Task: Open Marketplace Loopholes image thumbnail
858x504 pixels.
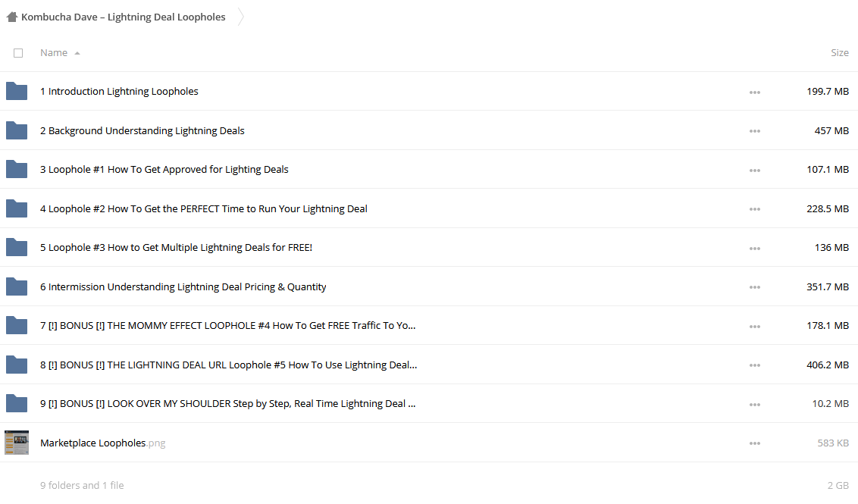Action: click(x=17, y=443)
